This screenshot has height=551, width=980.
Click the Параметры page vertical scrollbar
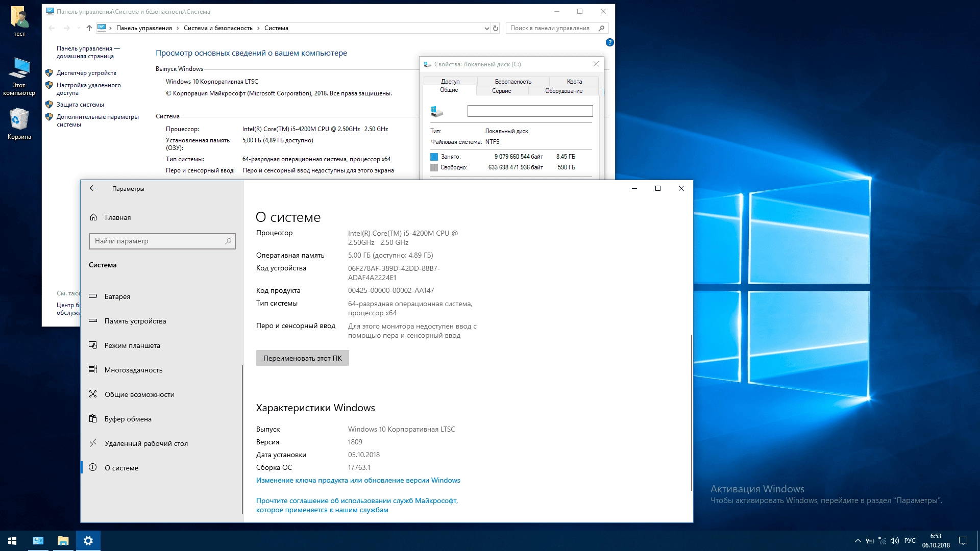tap(692, 413)
